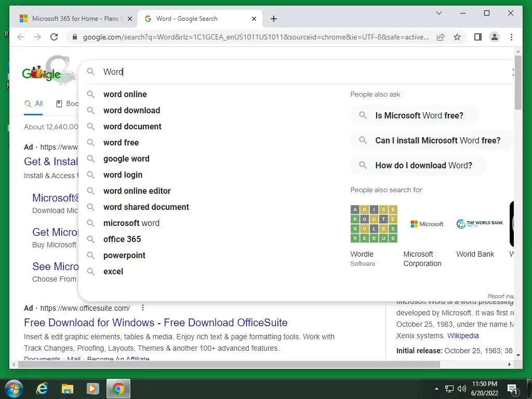Viewport: 532px width, 399px height.
Task: Click the browser forward arrow
Action: point(37,37)
